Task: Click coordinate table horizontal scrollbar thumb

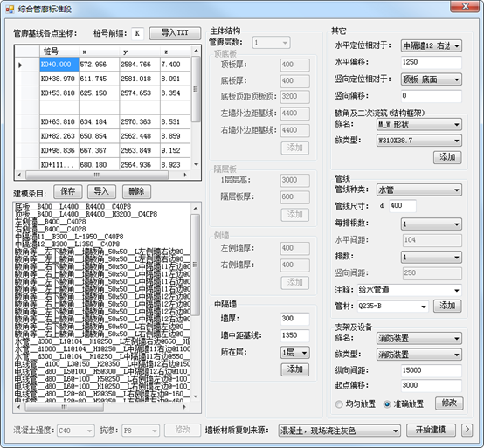Action: [97, 175]
